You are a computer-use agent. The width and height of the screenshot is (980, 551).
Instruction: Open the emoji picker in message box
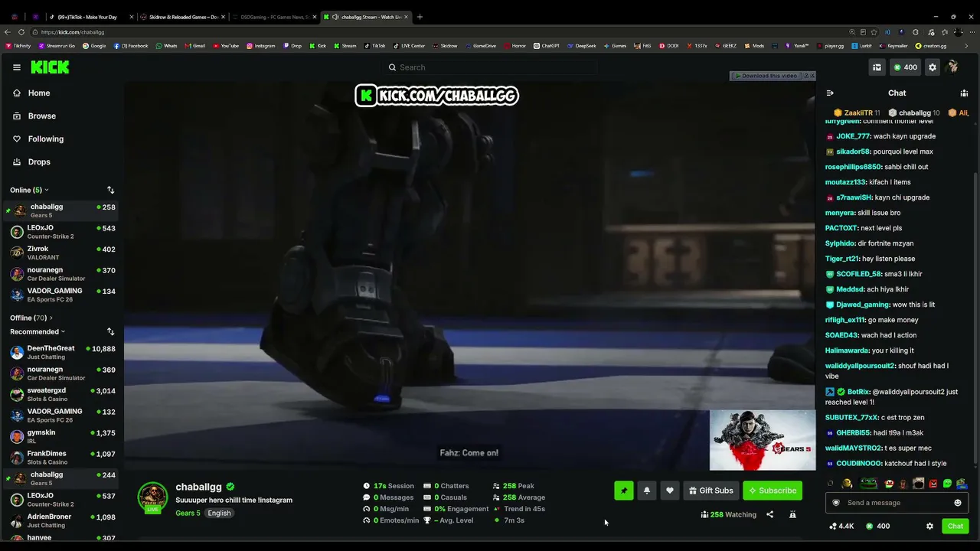coord(957,503)
